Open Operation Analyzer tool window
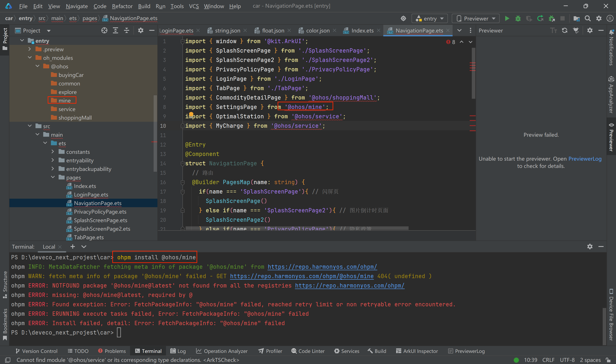Viewport: 616px width, 364px height. [x=222, y=351]
